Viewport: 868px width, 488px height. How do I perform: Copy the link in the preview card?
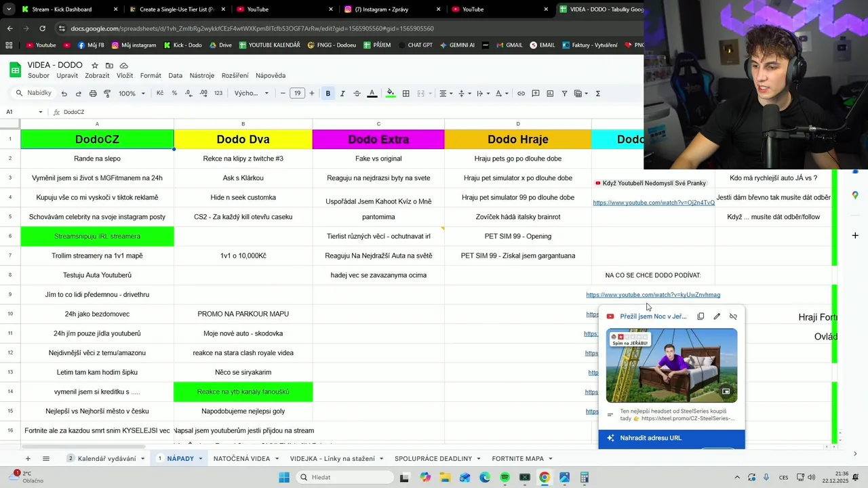[701, 317]
